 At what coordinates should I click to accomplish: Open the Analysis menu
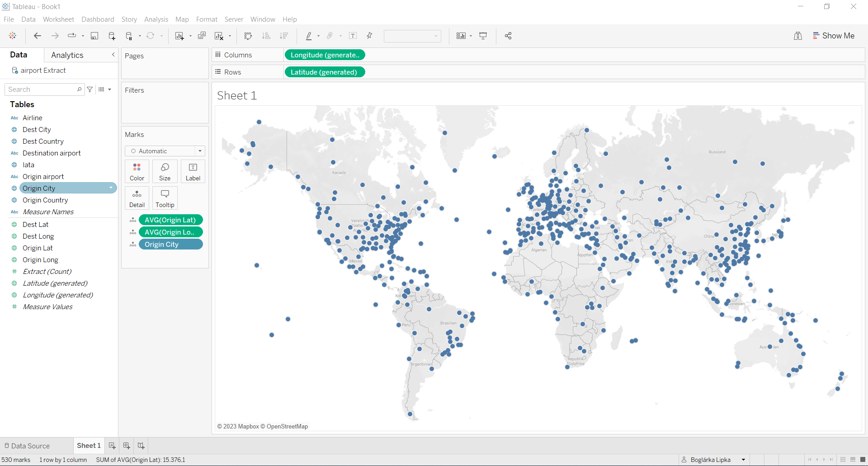point(156,19)
